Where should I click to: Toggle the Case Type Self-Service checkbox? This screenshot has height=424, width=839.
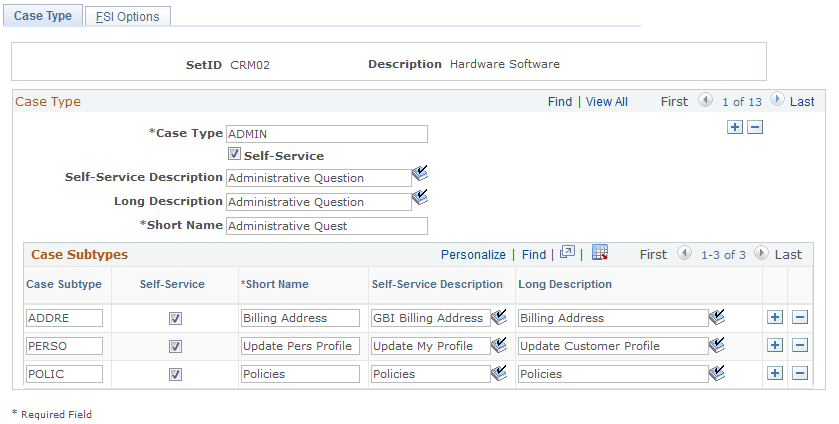234,155
